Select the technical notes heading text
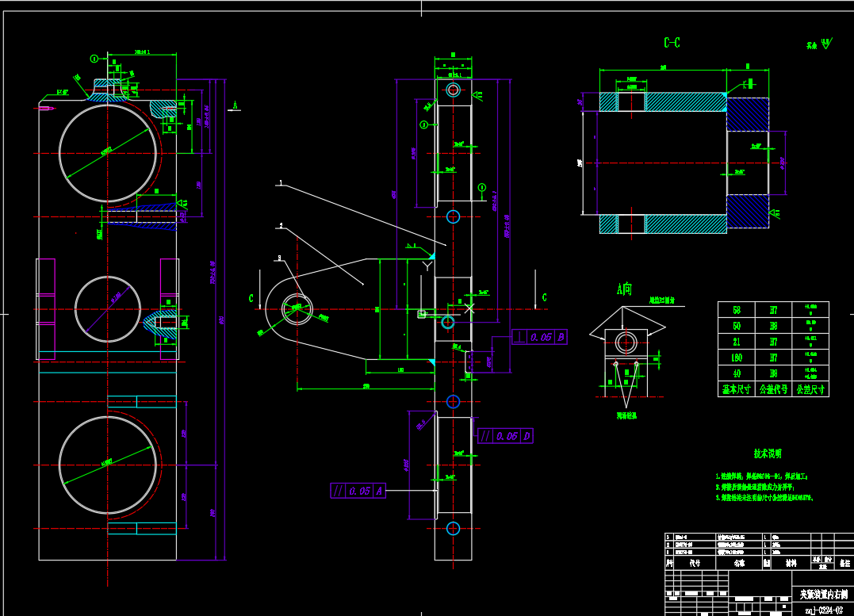 (767, 453)
